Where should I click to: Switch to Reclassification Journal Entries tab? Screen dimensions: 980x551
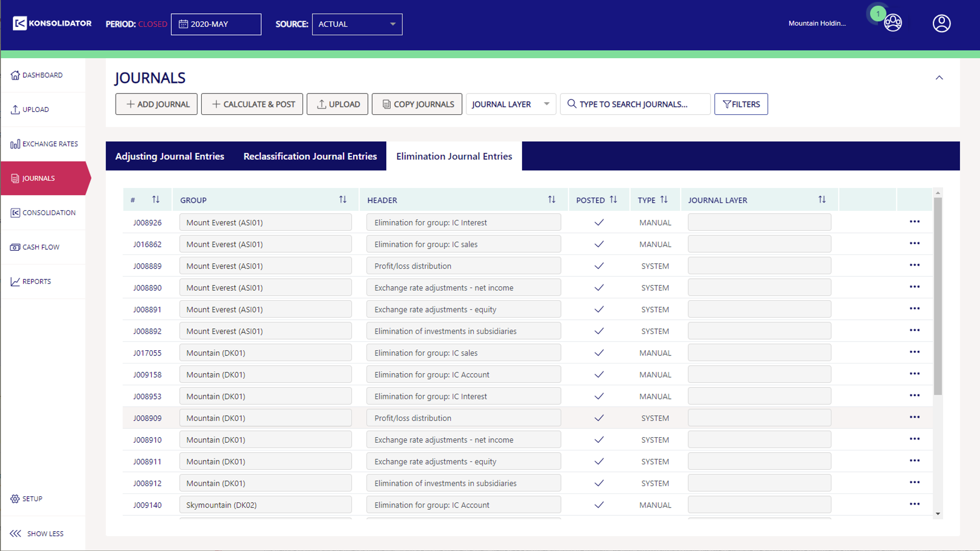[x=310, y=156]
